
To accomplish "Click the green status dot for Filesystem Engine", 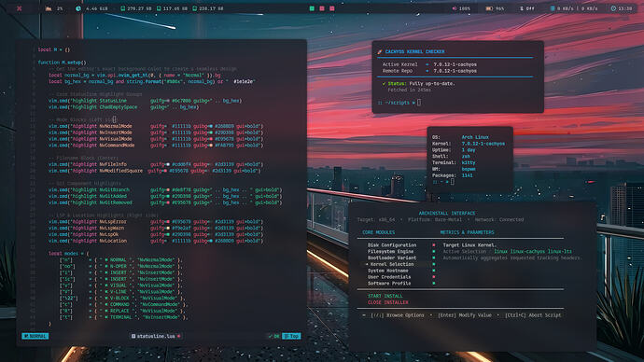I will (433, 252).
